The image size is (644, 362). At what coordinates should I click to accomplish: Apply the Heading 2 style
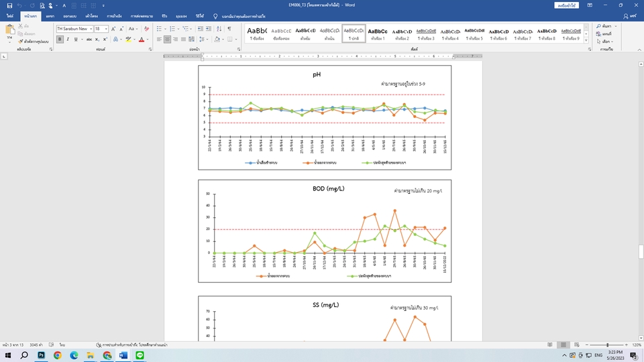pos(402,34)
